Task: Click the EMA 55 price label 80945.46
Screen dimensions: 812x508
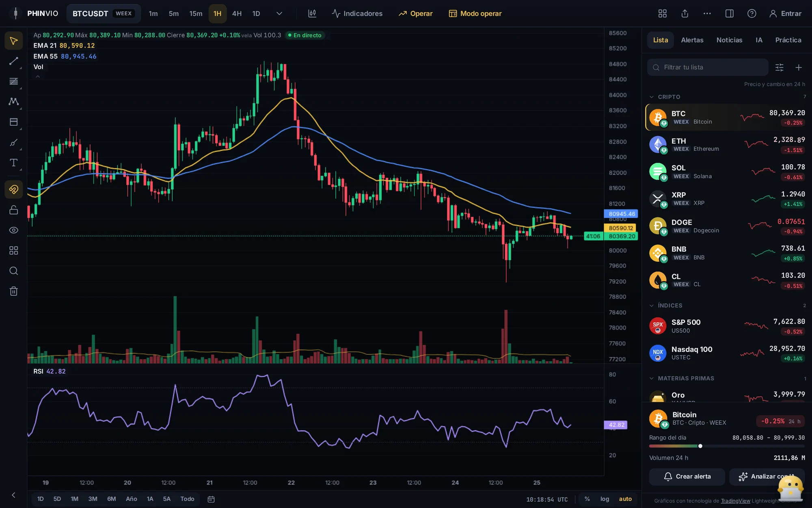Action: point(621,214)
